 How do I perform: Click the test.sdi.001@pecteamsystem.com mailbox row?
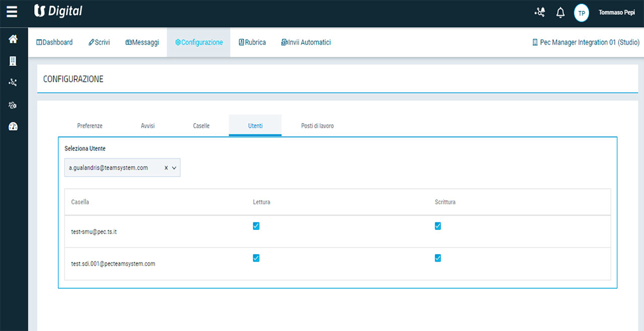coord(338,264)
